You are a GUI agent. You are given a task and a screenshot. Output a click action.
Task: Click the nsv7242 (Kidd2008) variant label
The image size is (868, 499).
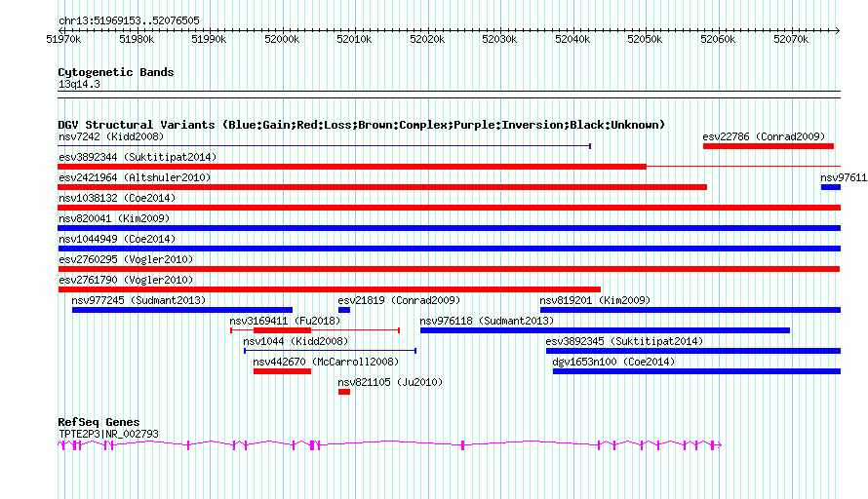coord(111,136)
